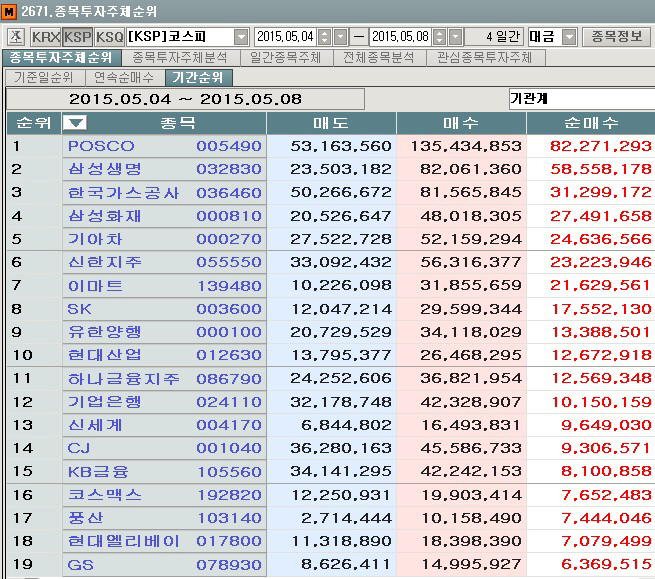Open the 기간순위 sub-tab

[x=198, y=78]
